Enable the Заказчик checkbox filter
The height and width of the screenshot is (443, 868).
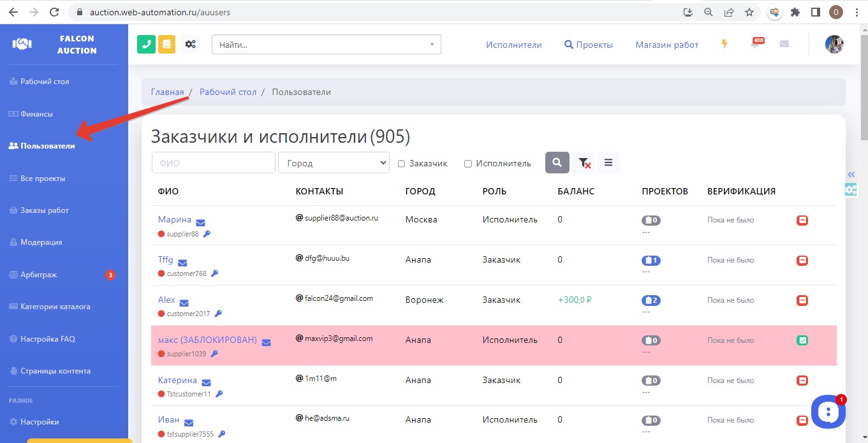tap(402, 164)
